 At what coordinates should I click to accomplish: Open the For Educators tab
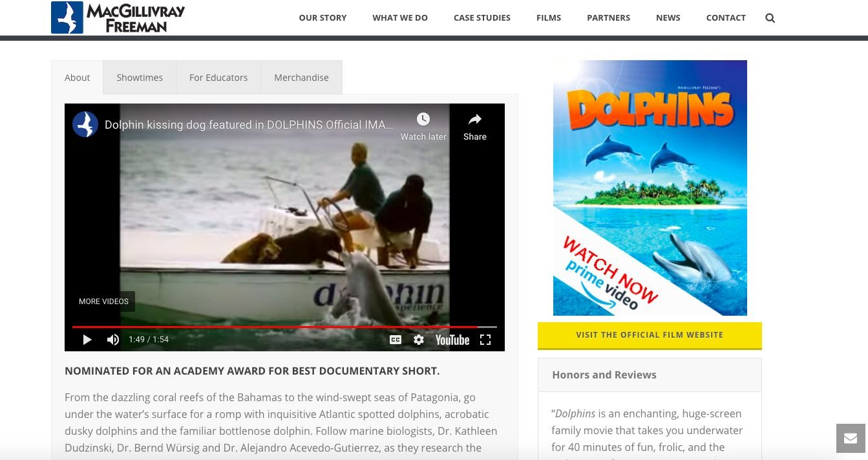(218, 78)
